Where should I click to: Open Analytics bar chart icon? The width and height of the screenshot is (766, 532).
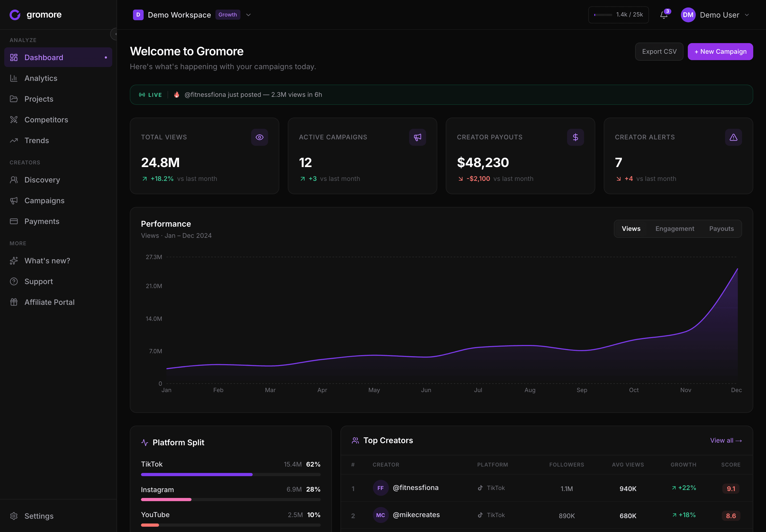[x=14, y=78]
